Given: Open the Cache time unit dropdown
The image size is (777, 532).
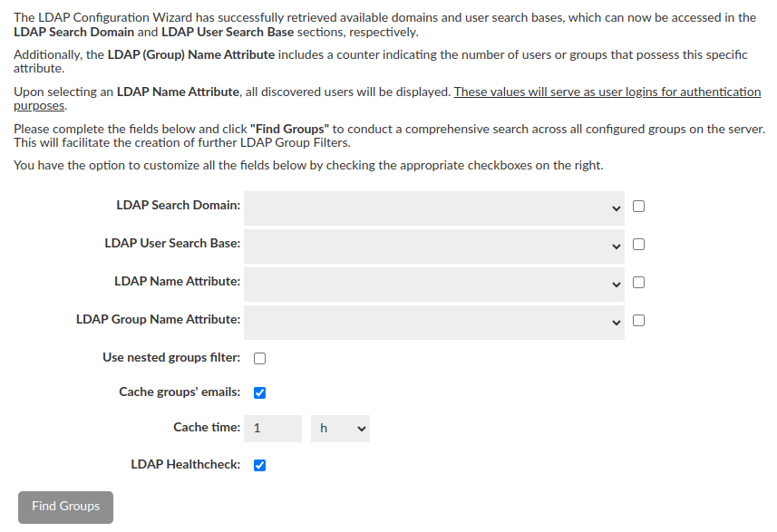Looking at the screenshot, I should pyautogui.click(x=340, y=429).
